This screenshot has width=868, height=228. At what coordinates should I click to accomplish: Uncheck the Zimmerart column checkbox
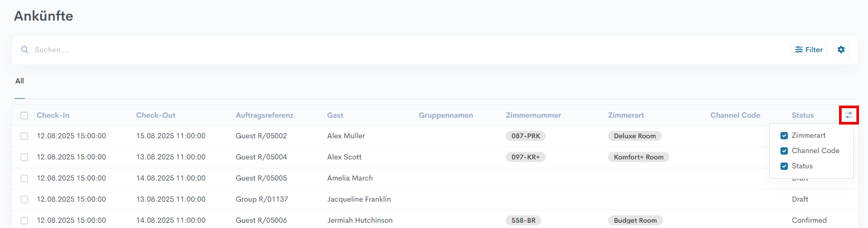coord(784,136)
